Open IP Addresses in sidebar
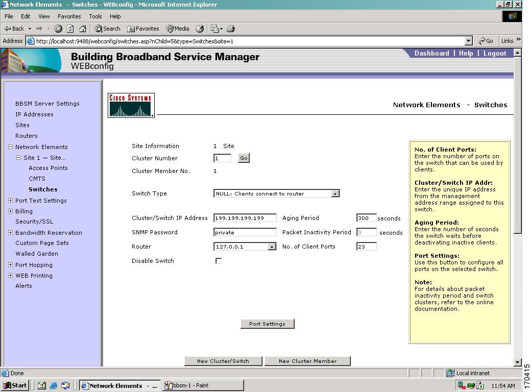532x392 pixels. (34, 114)
